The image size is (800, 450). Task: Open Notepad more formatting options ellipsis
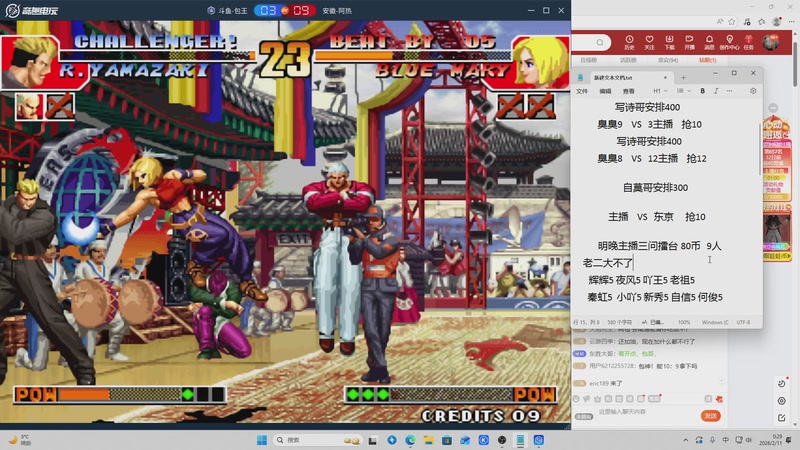click(x=730, y=91)
